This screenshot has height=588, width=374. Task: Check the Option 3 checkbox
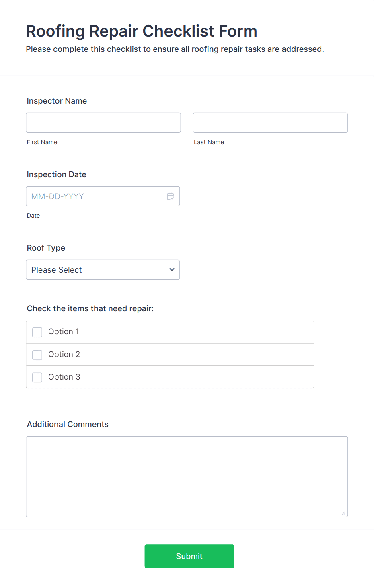pos(37,377)
